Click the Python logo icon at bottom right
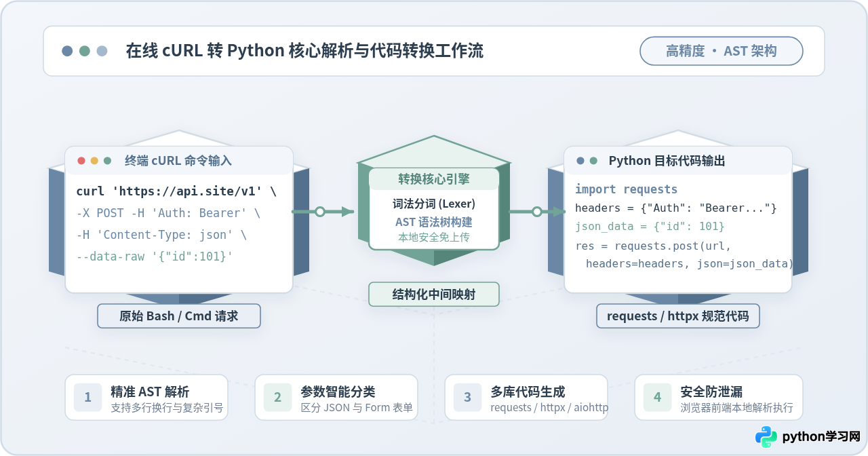The height and width of the screenshot is (456, 868). (x=766, y=437)
